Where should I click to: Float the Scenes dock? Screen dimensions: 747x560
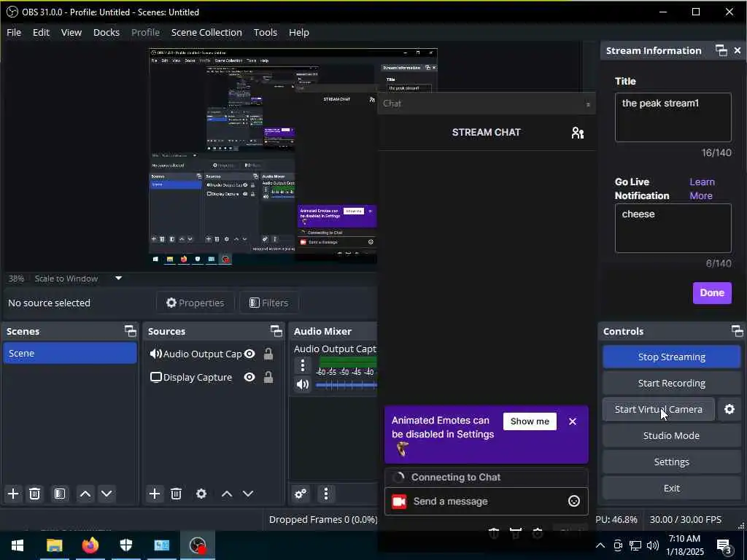pyautogui.click(x=130, y=331)
